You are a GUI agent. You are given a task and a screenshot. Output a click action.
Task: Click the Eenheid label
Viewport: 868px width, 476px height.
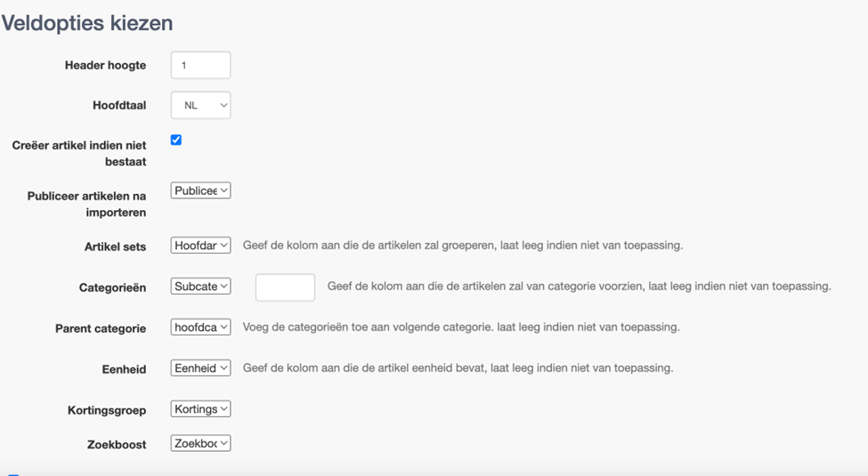click(x=124, y=370)
